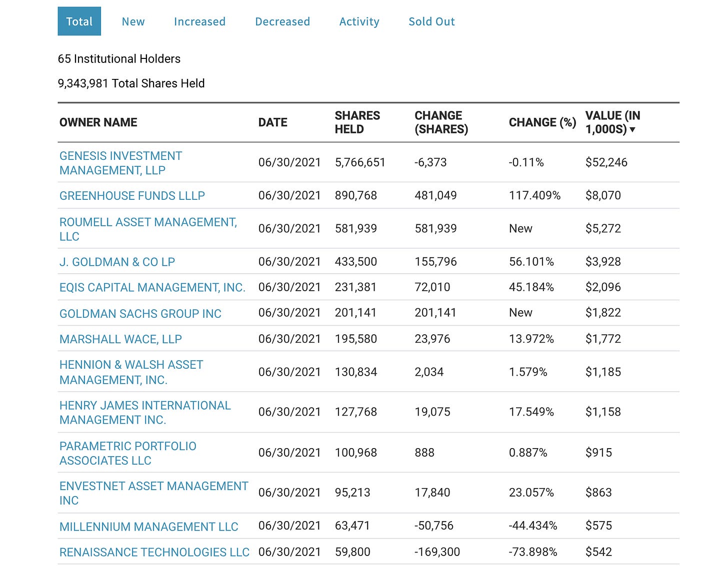This screenshot has height=566, width=728.
Task: Click percent change -44.434%
Action: tap(533, 526)
